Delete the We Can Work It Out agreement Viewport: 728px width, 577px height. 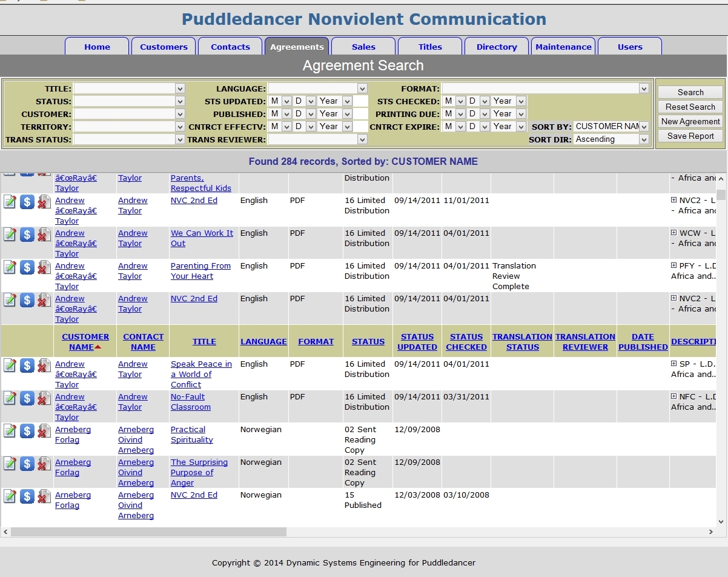(x=44, y=235)
